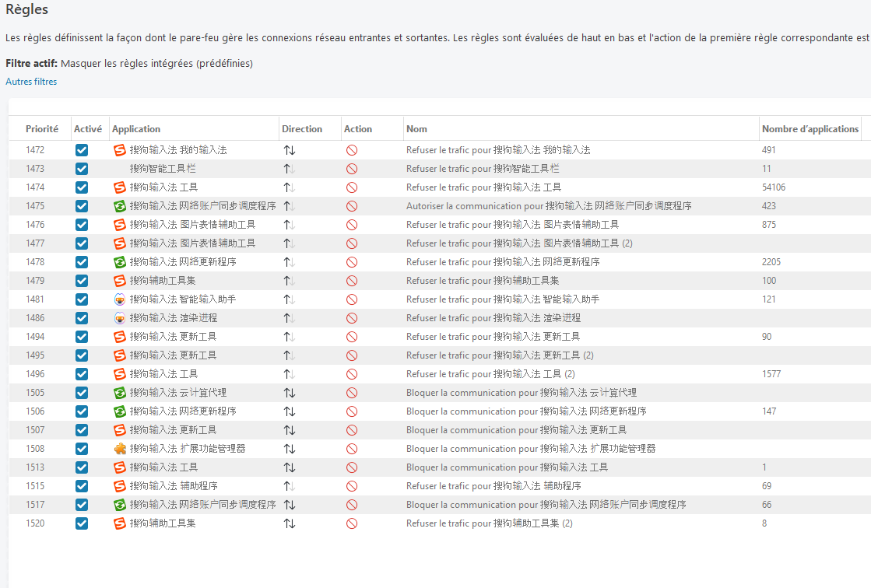Click the block action icon in row 1479

coord(352,281)
